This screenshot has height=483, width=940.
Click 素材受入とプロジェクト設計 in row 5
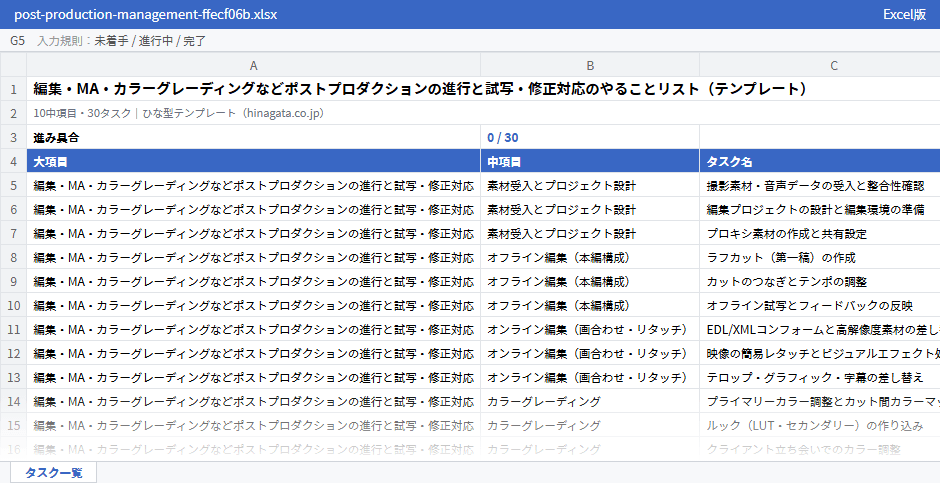point(590,185)
